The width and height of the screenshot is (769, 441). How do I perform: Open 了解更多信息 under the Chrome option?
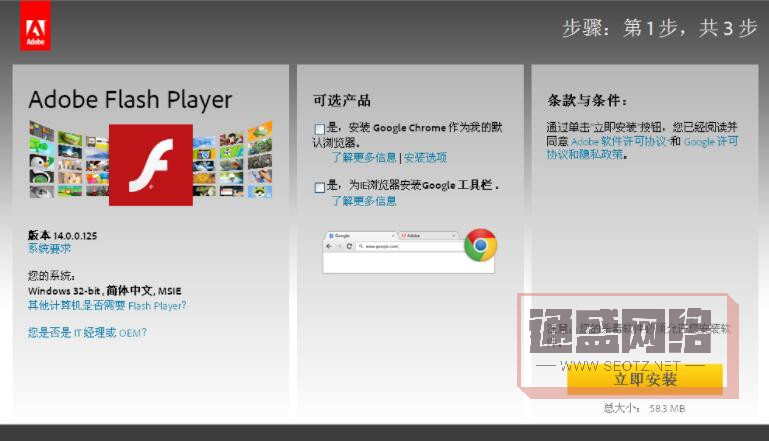[x=364, y=158]
